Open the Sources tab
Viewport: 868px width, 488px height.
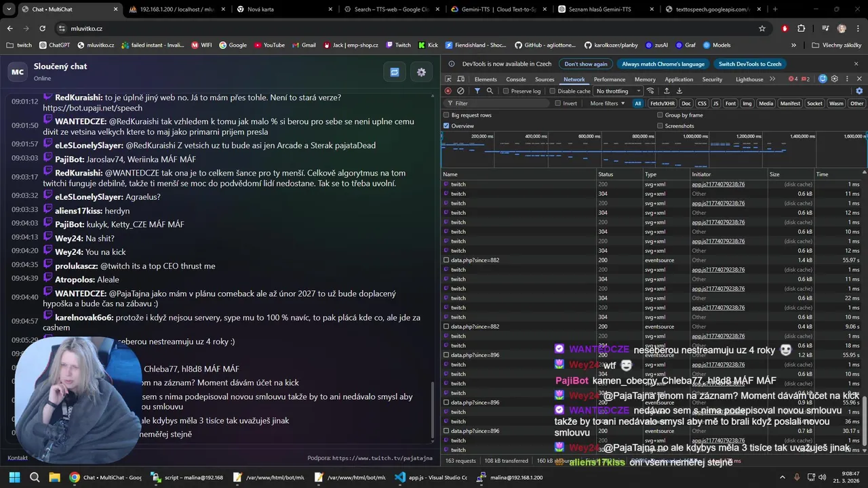pyautogui.click(x=545, y=79)
